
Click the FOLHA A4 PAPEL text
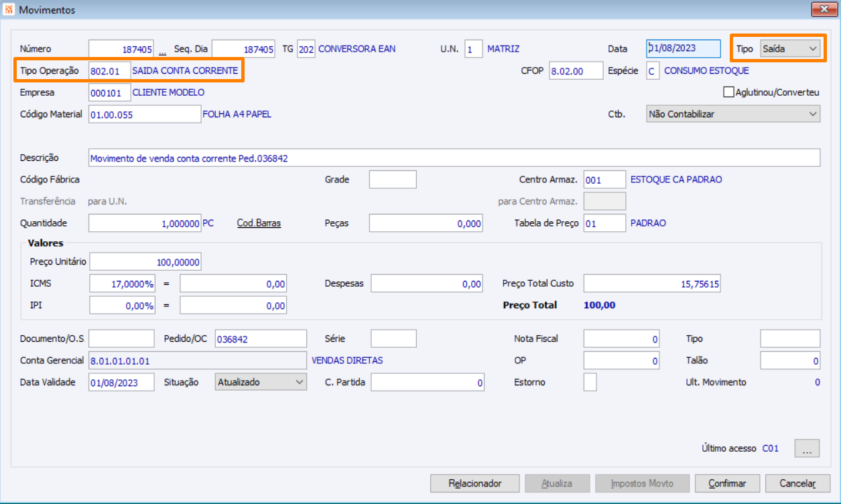point(237,114)
